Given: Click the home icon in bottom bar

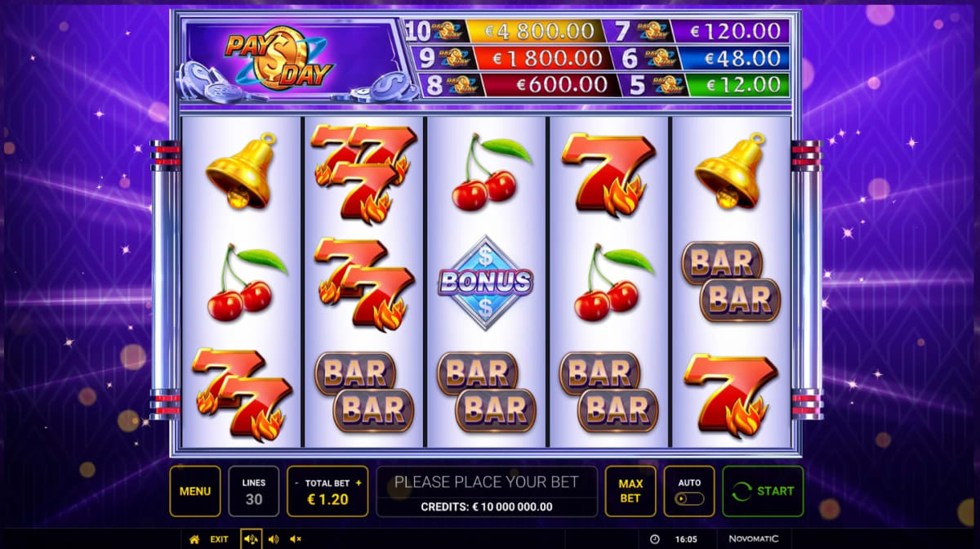Looking at the screenshot, I should pos(194,539).
